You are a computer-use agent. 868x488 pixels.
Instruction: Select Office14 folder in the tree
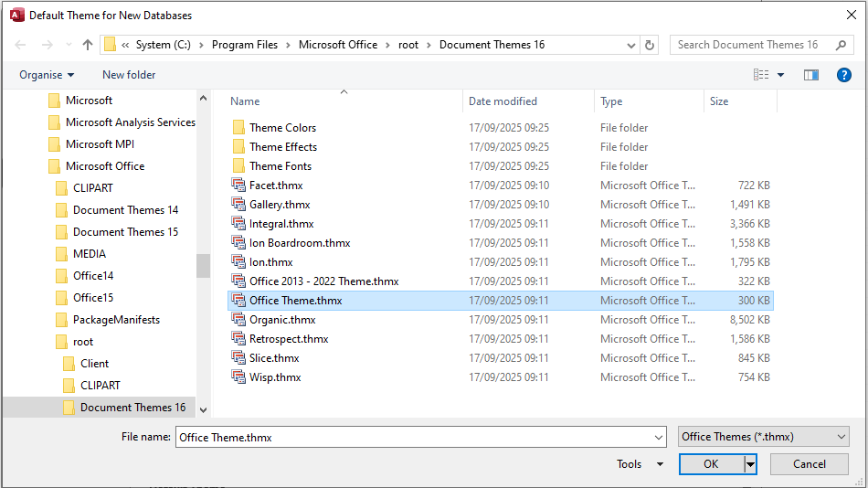pos(93,276)
